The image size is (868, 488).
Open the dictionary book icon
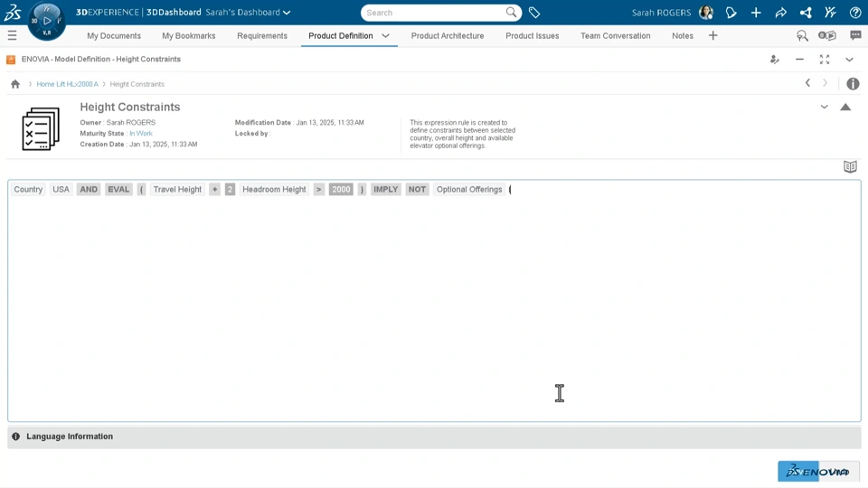(x=850, y=166)
